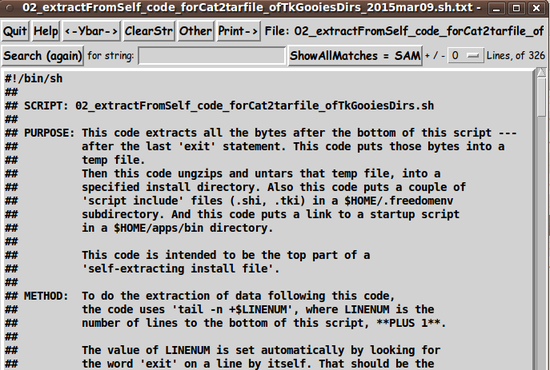Viewport: 550px width, 370px height.
Task: Open the Other options button
Action: tap(196, 32)
